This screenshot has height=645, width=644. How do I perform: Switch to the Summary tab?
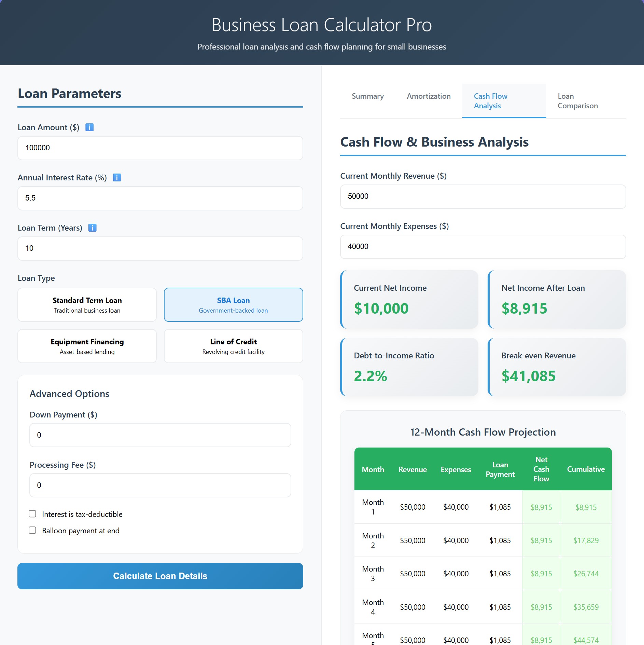click(x=367, y=97)
